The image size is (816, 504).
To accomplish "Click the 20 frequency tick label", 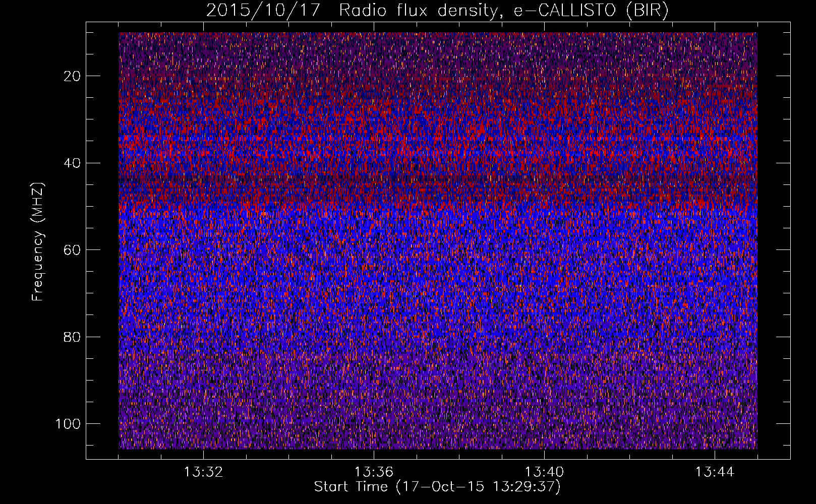I will point(73,76).
